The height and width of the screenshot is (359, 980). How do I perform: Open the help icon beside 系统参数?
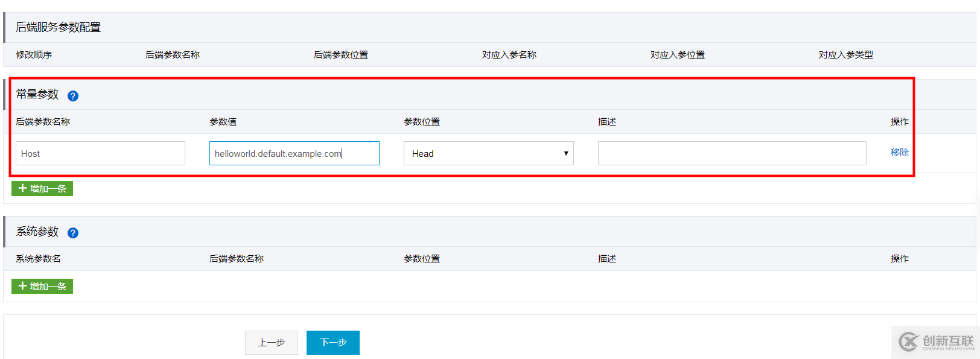pyautogui.click(x=73, y=233)
